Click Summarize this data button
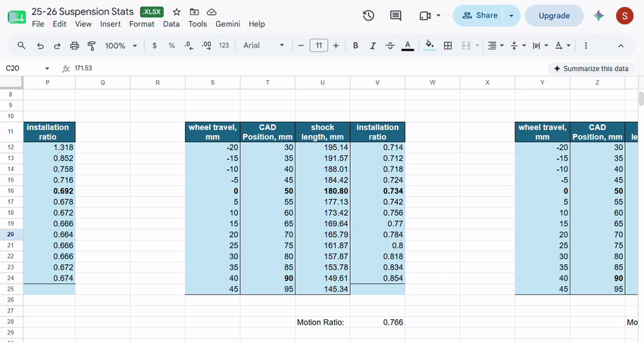The image size is (644, 342). pos(591,69)
